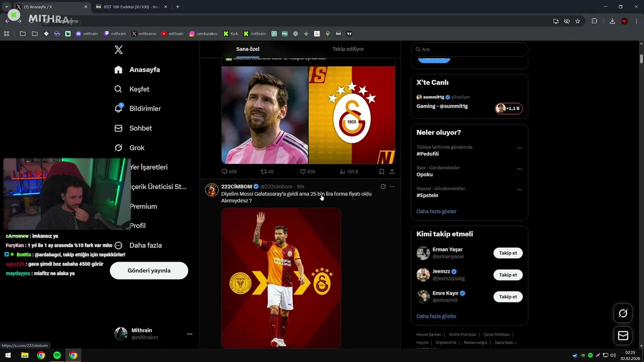Viewport: 644px width, 362px height.
Task: Click the +1,1 B listeners badge
Action: (509, 108)
